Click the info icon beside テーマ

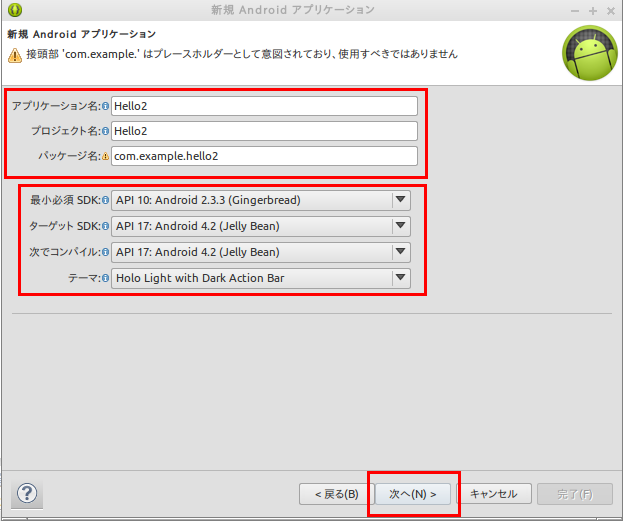coord(105,278)
